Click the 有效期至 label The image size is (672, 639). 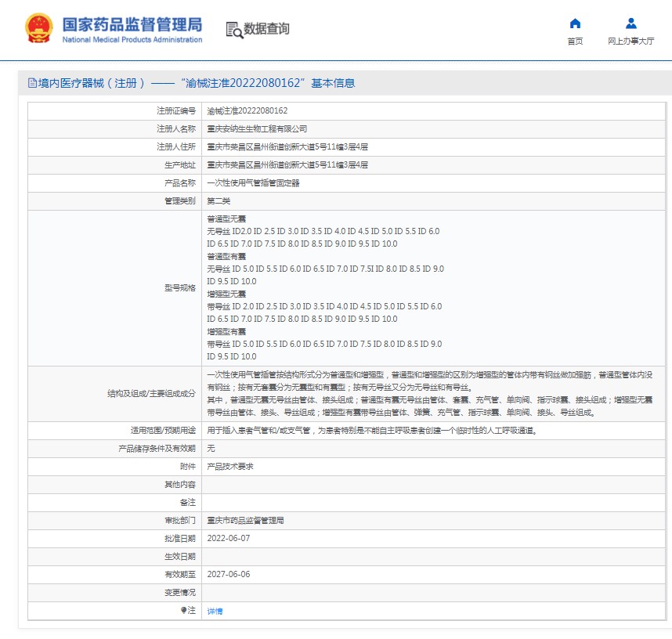[x=180, y=574]
